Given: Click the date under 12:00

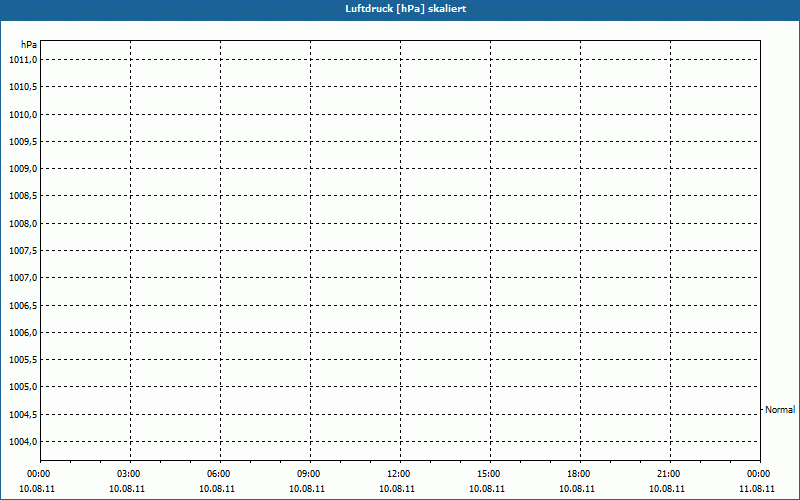Looking at the screenshot, I should tap(397, 489).
